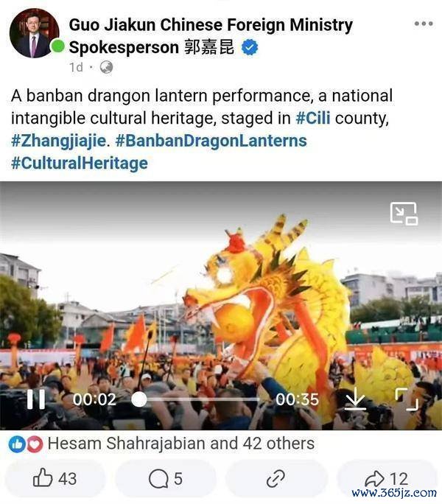This screenshot has height=504, width=442.
Task: Open the three-dot post options menu
Action: click(424, 24)
